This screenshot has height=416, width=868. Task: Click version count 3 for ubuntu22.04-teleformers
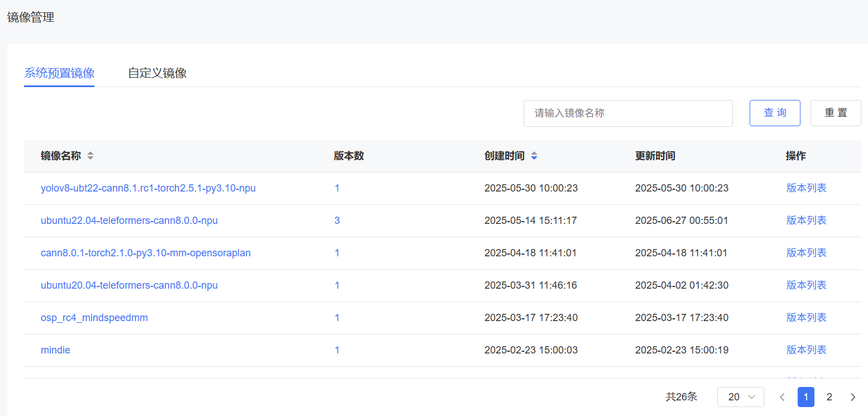coord(337,221)
